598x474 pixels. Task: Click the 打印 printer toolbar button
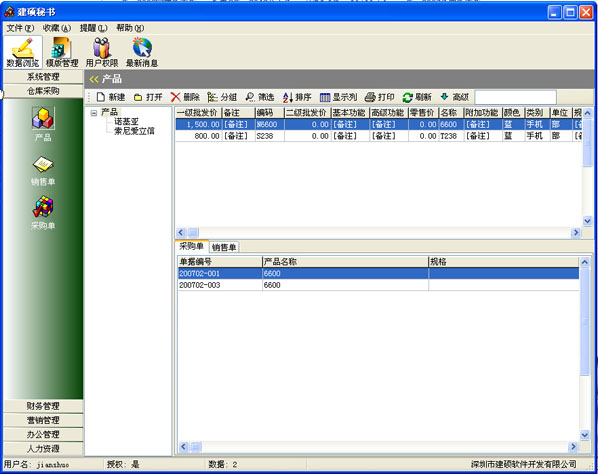point(379,97)
